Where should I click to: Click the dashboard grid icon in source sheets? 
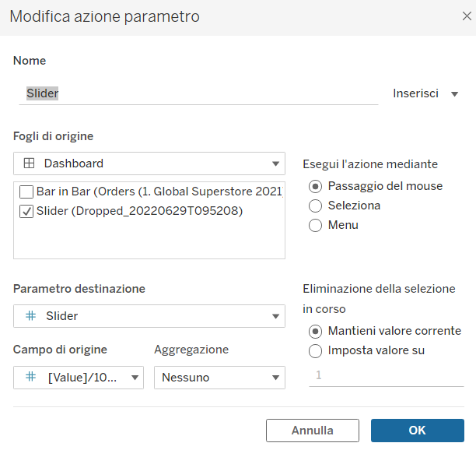[28, 163]
